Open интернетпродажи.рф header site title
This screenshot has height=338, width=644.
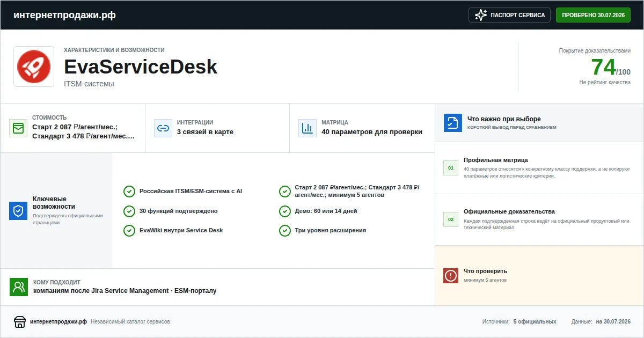click(64, 15)
